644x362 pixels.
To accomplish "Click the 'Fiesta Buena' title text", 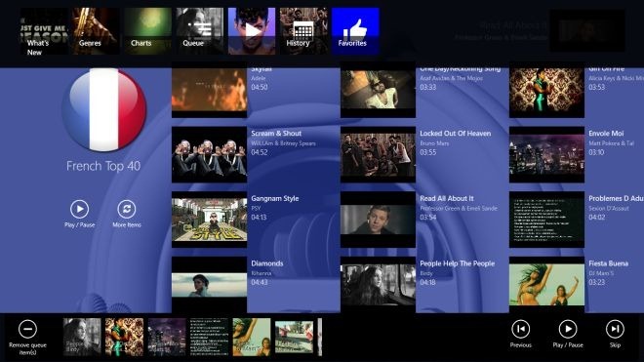I will 608,263.
